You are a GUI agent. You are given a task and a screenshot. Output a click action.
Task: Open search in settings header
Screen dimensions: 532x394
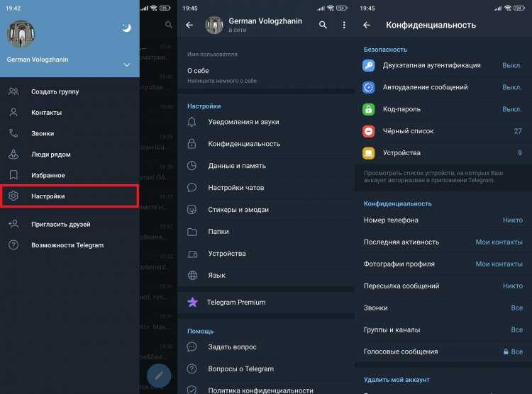[323, 25]
